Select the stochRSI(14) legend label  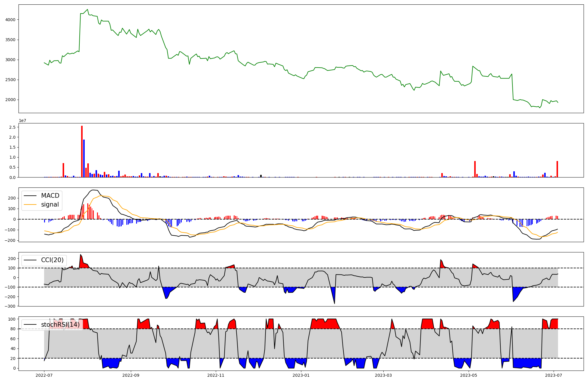coord(60,325)
